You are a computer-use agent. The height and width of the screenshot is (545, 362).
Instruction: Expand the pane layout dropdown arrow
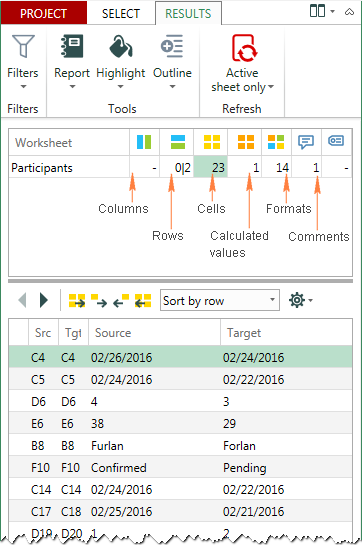332,11
